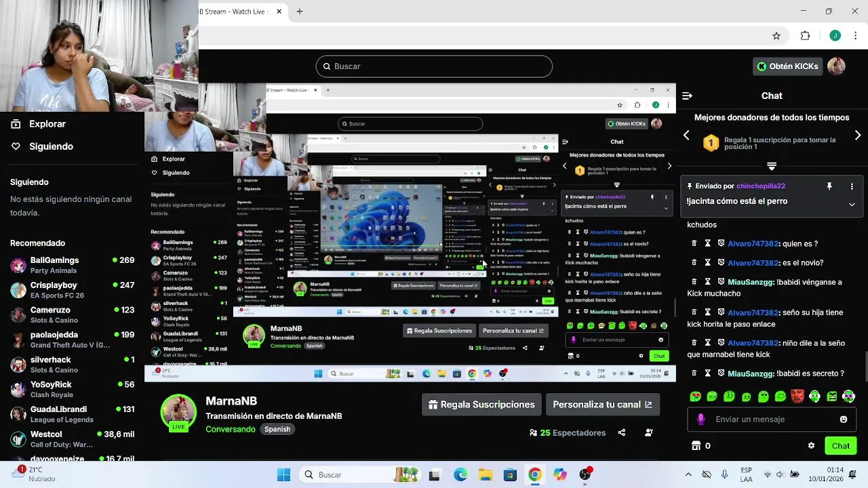Focus the 'Enviar un mensaje' input
The image size is (868, 488).
[x=772, y=420]
